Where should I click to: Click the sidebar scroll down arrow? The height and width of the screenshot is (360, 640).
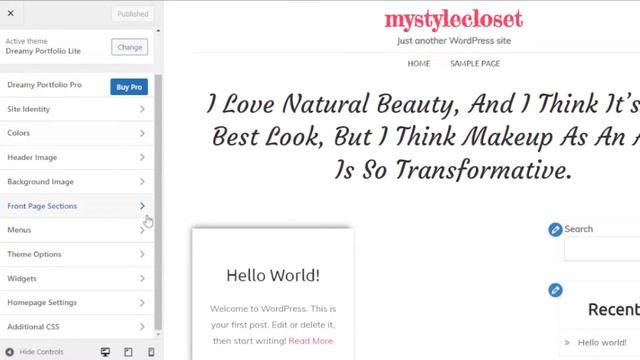(158, 335)
